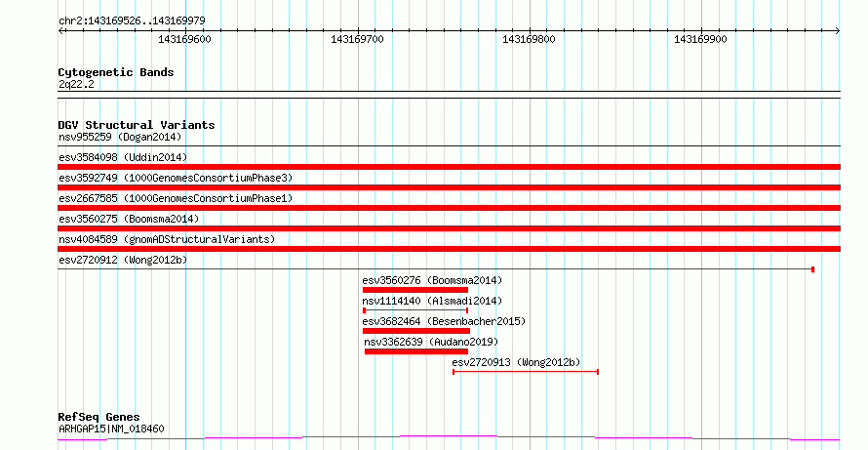Click nsv3362639 (Audano2019) variant label

[431, 342]
